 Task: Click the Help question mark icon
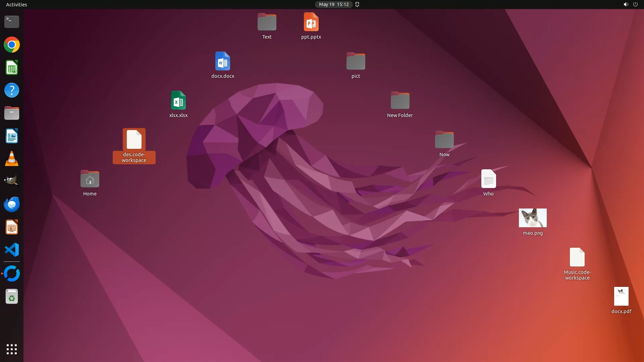(x=12, y=90)
